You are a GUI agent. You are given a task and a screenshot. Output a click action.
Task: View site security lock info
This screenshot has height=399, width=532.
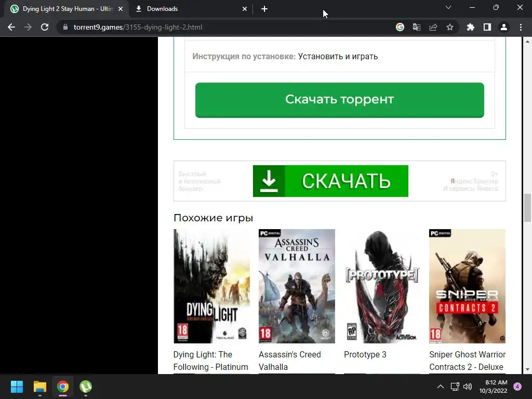(x=65, y=27)
